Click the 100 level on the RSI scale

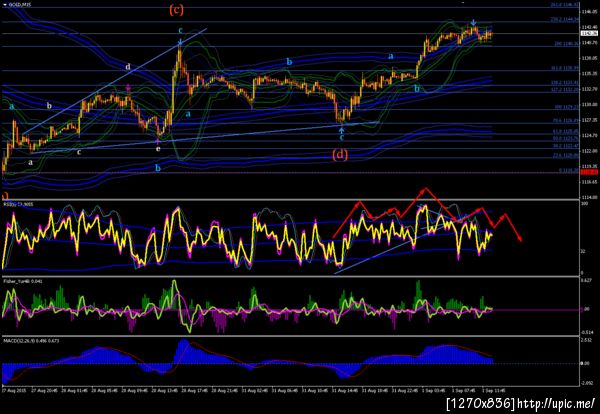(584, 204)
